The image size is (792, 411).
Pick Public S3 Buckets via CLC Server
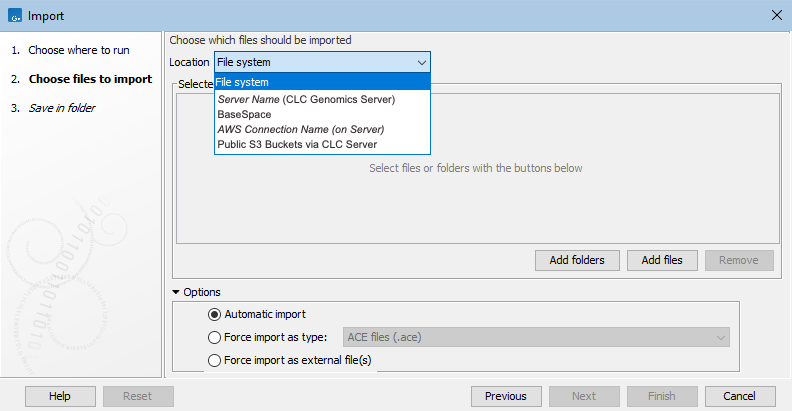297,144
